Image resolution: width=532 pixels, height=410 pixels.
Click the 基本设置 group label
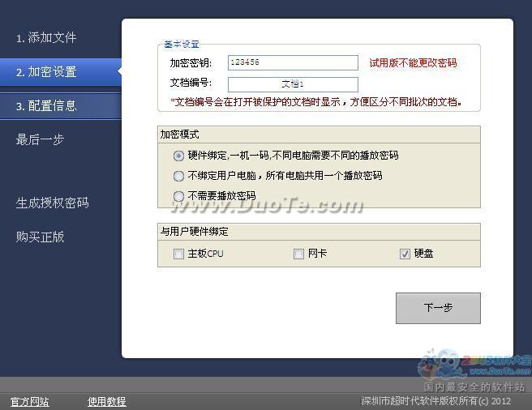(x=182, y=44)
